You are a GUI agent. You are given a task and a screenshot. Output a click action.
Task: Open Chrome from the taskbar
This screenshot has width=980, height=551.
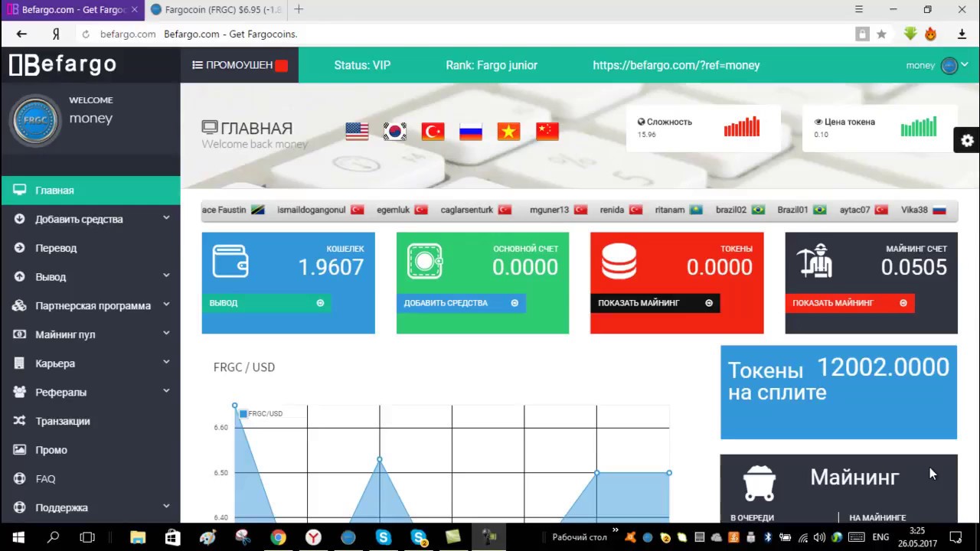pyautogui.click(x=278, y=537)
